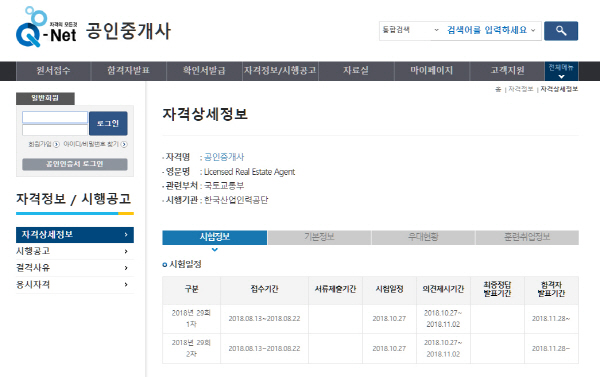
Task: Expand the 전체메뉴 full menu button
Action: point(561,71)
